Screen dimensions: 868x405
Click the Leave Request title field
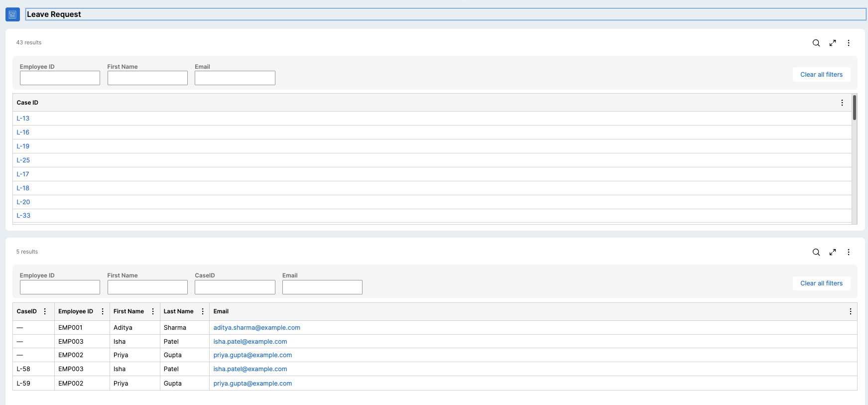point(445,14)
